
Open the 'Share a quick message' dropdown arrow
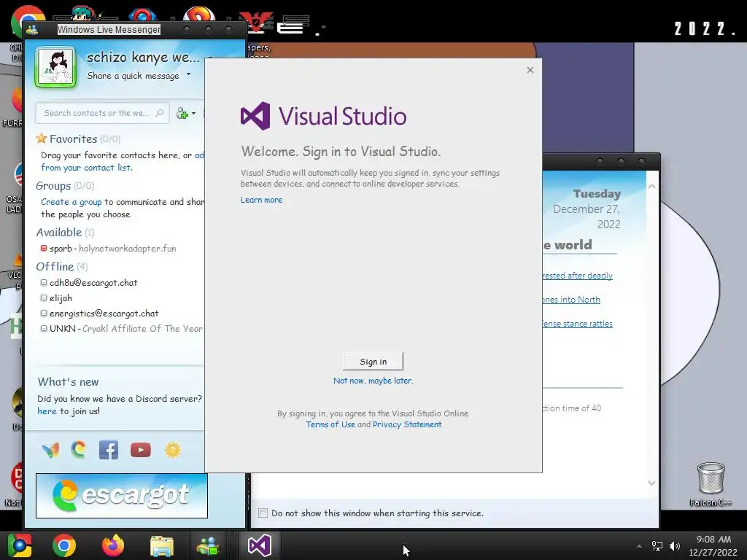189,74
